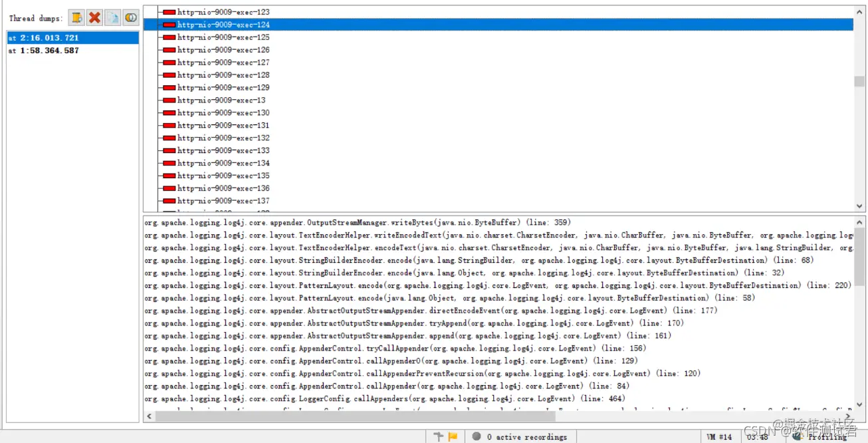Click PatternLayout.encode frame at line 58

(450, 299)
